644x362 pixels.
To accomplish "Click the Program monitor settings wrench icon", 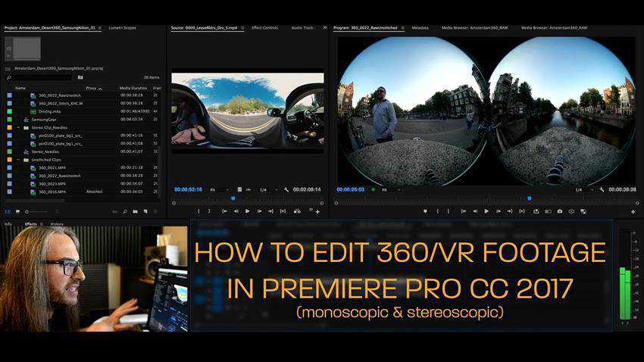I will tap(602, 189).
